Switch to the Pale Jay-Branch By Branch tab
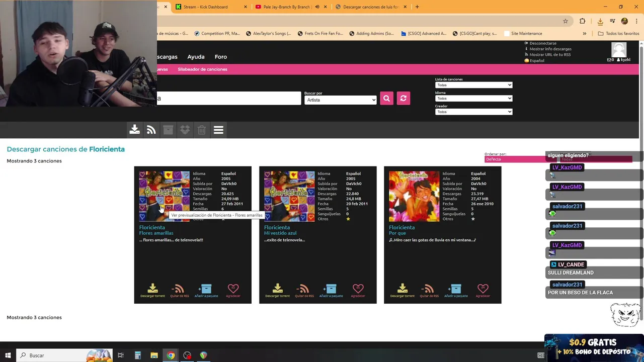The height and width of the screenshot is (362, 644). tap(290, 7)
